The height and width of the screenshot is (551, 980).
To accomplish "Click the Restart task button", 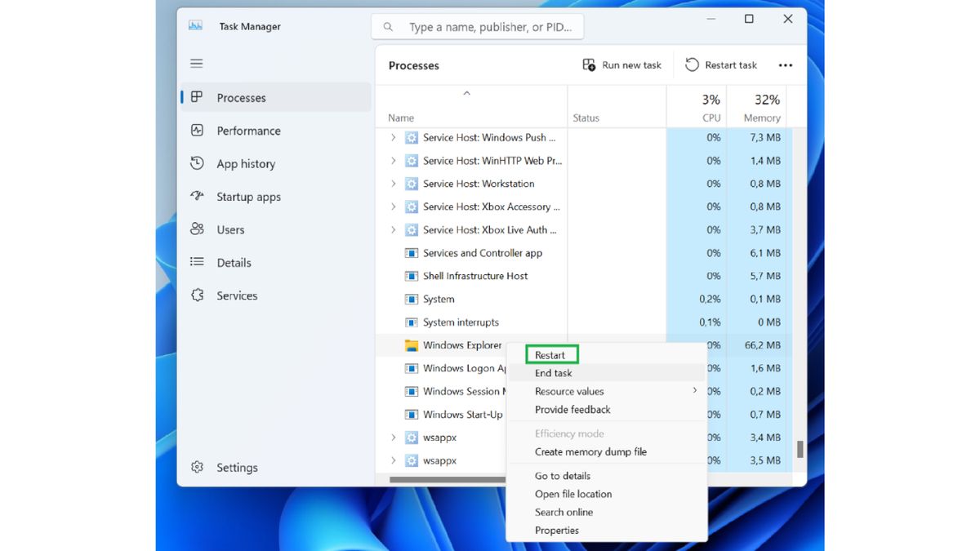I will (722, 64).
